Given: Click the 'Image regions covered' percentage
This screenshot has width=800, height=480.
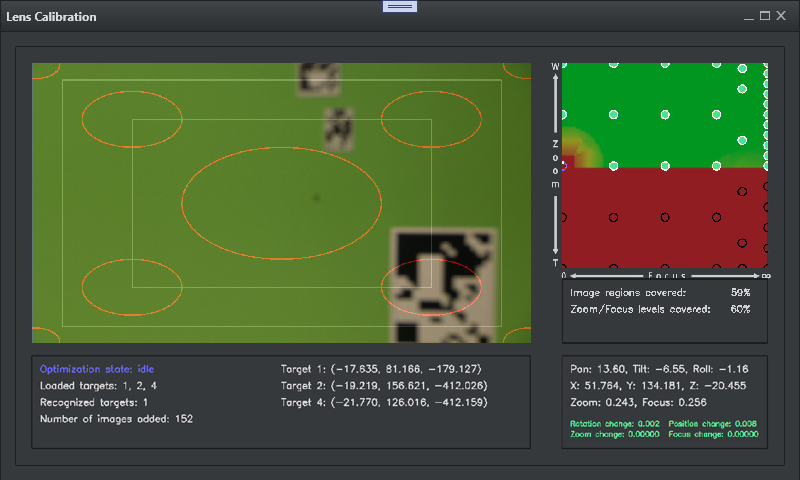Looking at the screenshot, I should coord(740,293).
